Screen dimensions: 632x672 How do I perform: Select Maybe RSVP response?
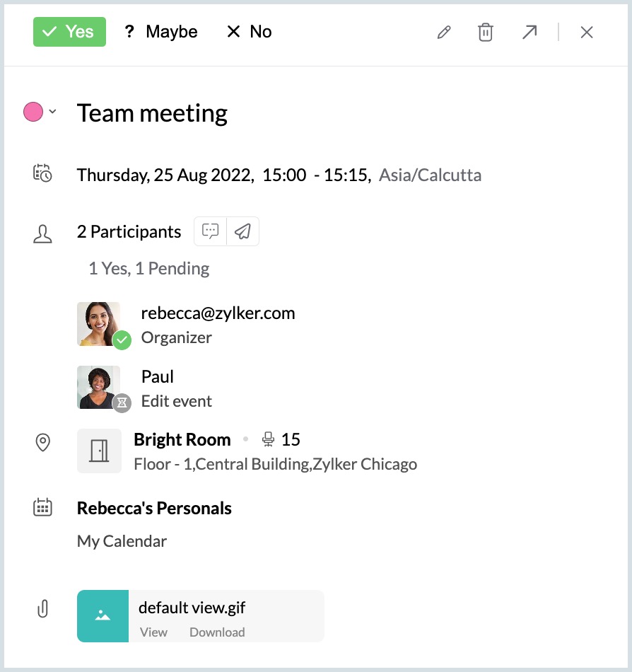(x=161, y=32)
